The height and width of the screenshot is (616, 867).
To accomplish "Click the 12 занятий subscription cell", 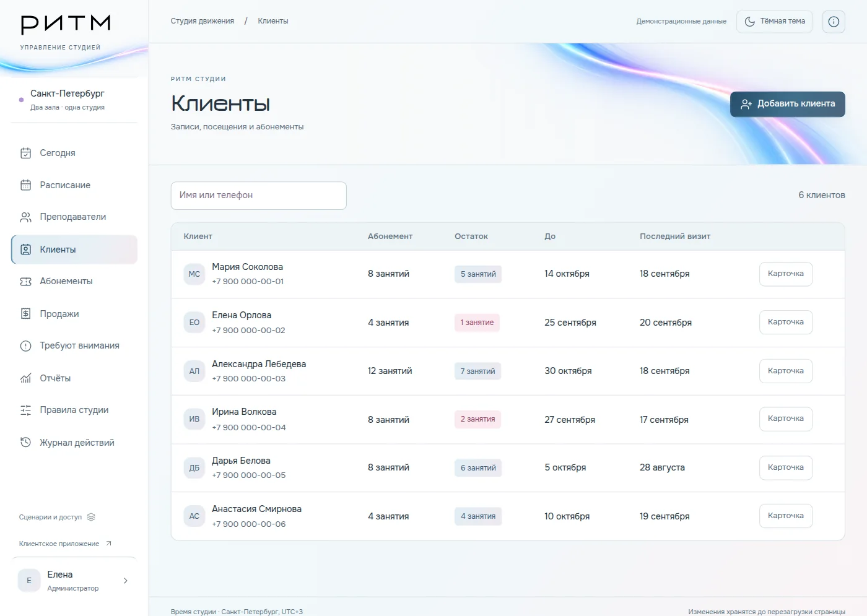I will (x=390, y=371).
